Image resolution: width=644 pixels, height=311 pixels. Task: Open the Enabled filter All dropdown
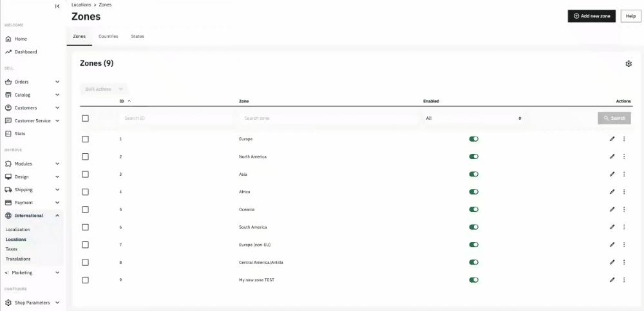pos(473,118)
